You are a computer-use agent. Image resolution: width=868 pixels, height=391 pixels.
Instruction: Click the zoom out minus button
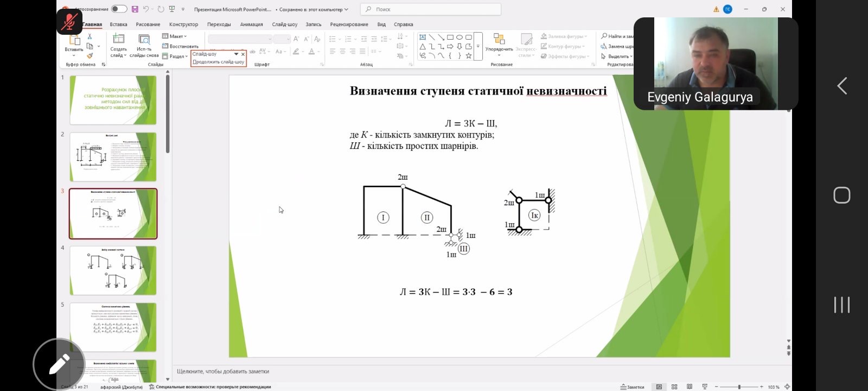(716, 387)
